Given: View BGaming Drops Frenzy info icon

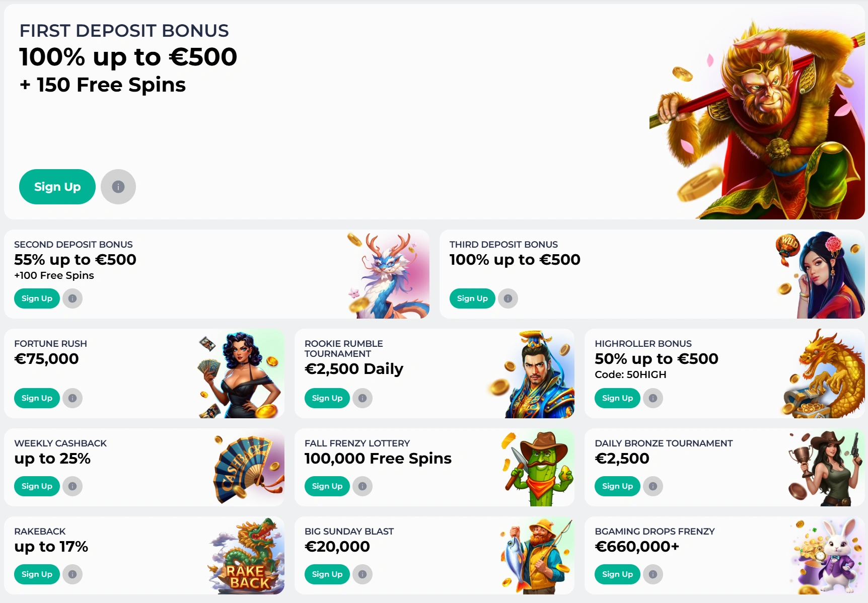Looking at the screenshot, I should [653, 574].
